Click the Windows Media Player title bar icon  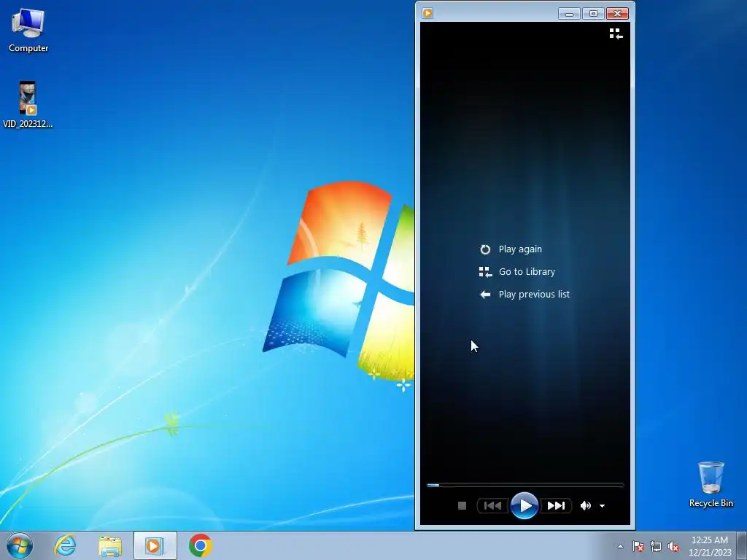pyautogui.click(x=427, y=13)
